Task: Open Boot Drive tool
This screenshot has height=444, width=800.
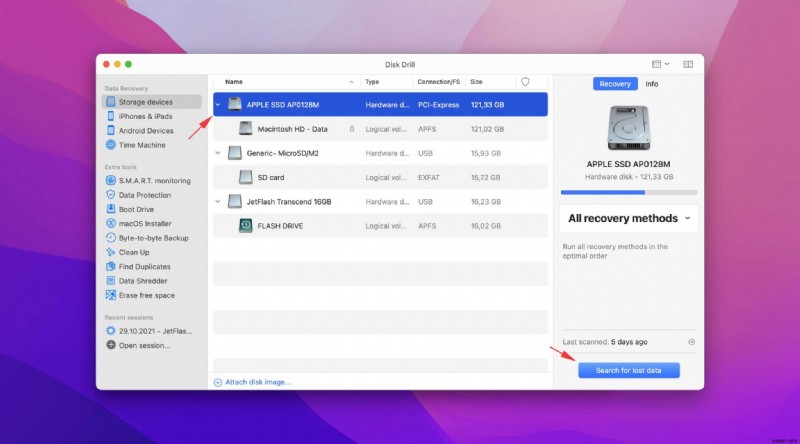Action: (x=136, y=209)
